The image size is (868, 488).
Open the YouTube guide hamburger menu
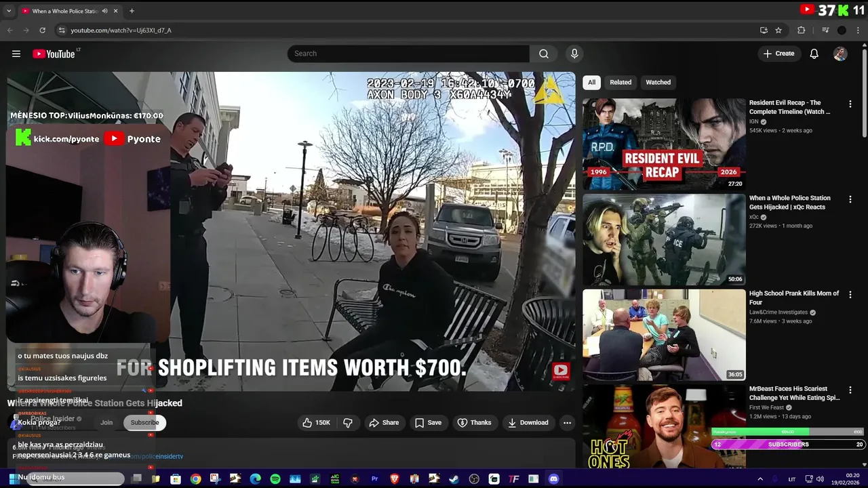pyautogui.click(x=16, y=54)
